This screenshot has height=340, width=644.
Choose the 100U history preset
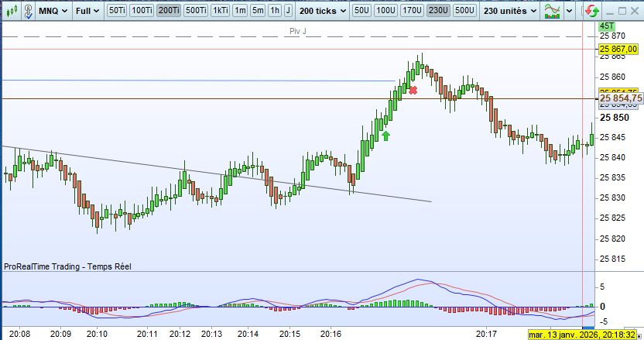coord(386,10)
